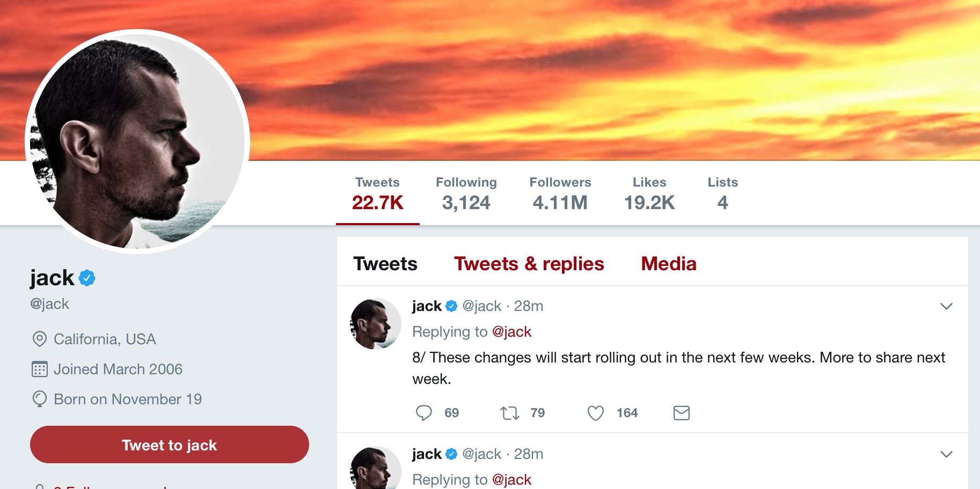Open the @jack link in Replying to
The image size is (980, 489).
[x=513, y=331]
